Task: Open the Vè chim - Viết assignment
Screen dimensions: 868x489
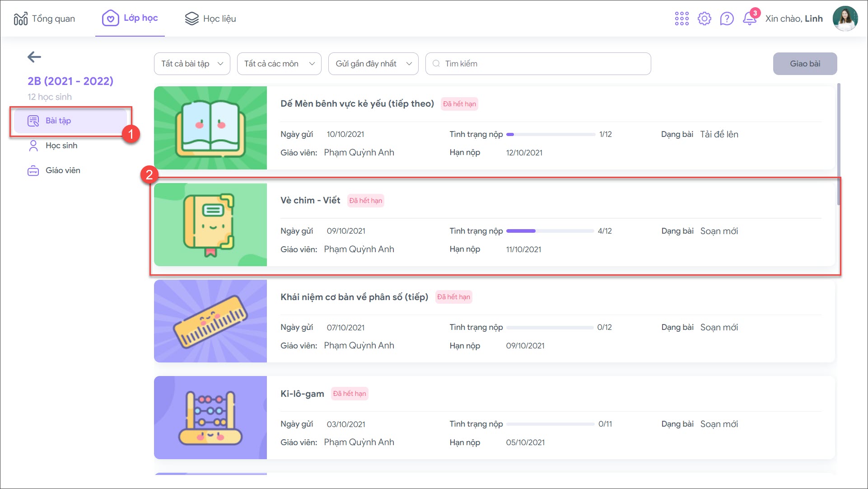Action: [310, 200]
